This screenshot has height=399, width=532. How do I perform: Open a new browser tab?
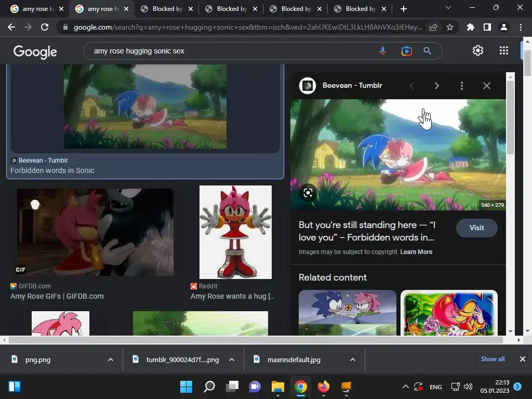pyautogui.click(x=403, y=9)
